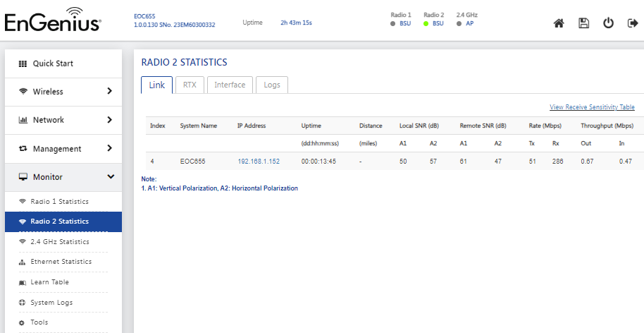The image size is (644, 333).
Task: Click the Radio 2 green status dot
Action: pyautogui.click(x=426, y=24)
